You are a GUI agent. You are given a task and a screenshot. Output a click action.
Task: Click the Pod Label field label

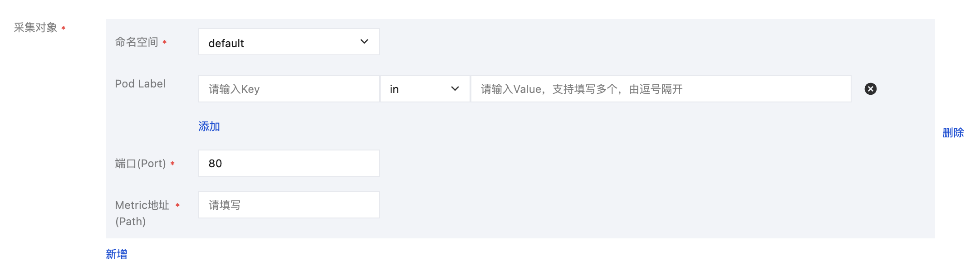click(140, 84)
